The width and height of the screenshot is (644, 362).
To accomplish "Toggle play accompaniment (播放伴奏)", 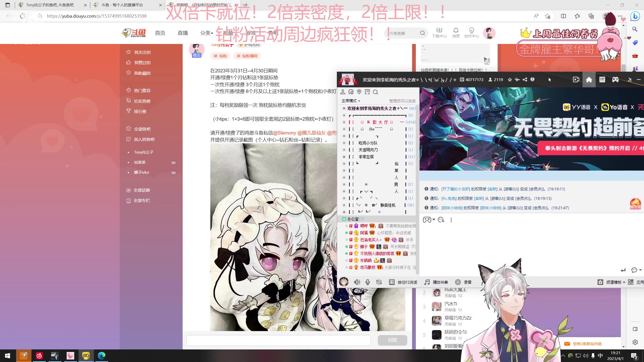I will (x=436, y=282).
